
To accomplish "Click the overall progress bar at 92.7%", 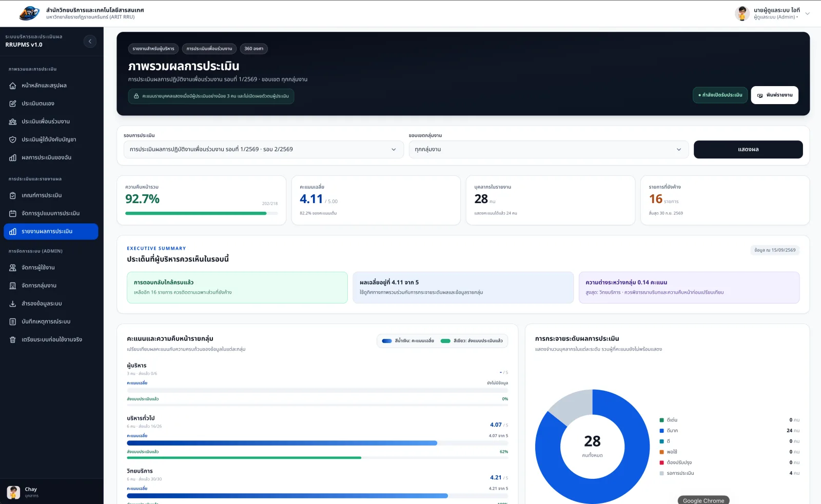I will 202,213.
